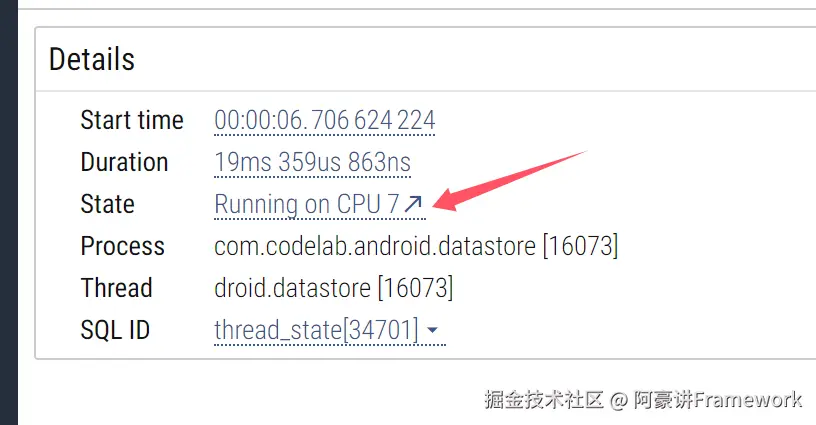
Task: Click the Duration value 19ms 359us 863ns
Action: pos(312,163)
